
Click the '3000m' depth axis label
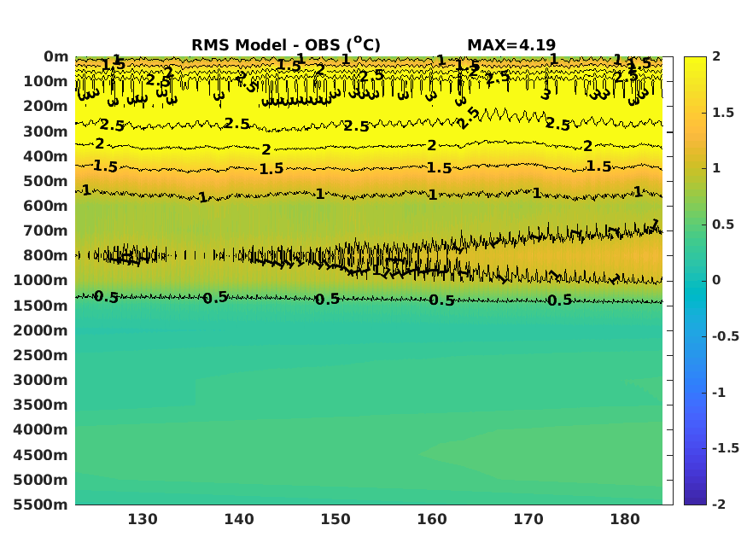[41, 380]
